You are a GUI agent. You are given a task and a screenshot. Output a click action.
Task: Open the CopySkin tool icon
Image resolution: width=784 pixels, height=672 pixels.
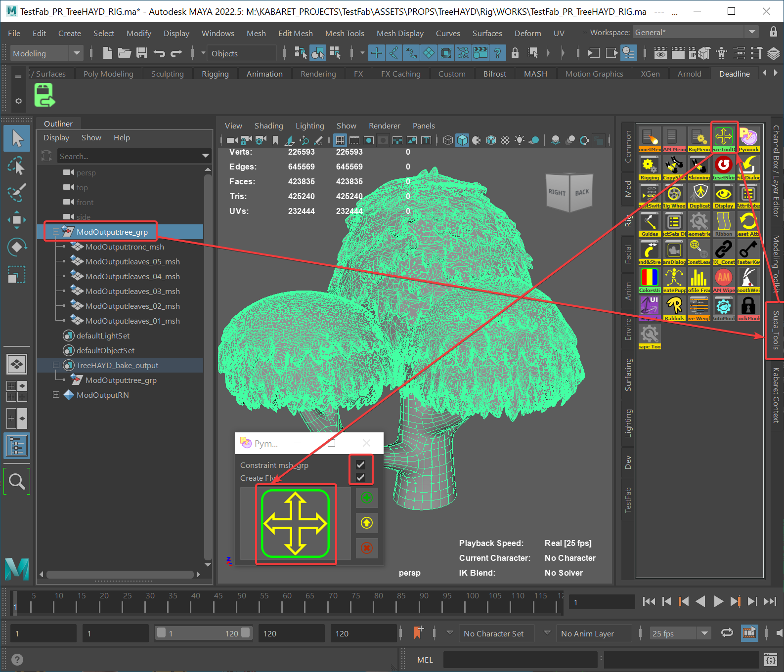(x=674, y=167)
